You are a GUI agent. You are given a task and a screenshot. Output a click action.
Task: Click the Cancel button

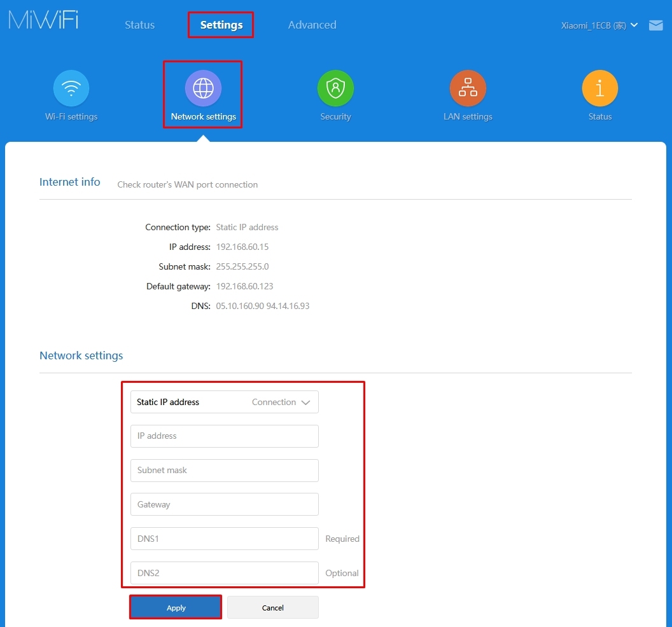click(x=272, y=607)
